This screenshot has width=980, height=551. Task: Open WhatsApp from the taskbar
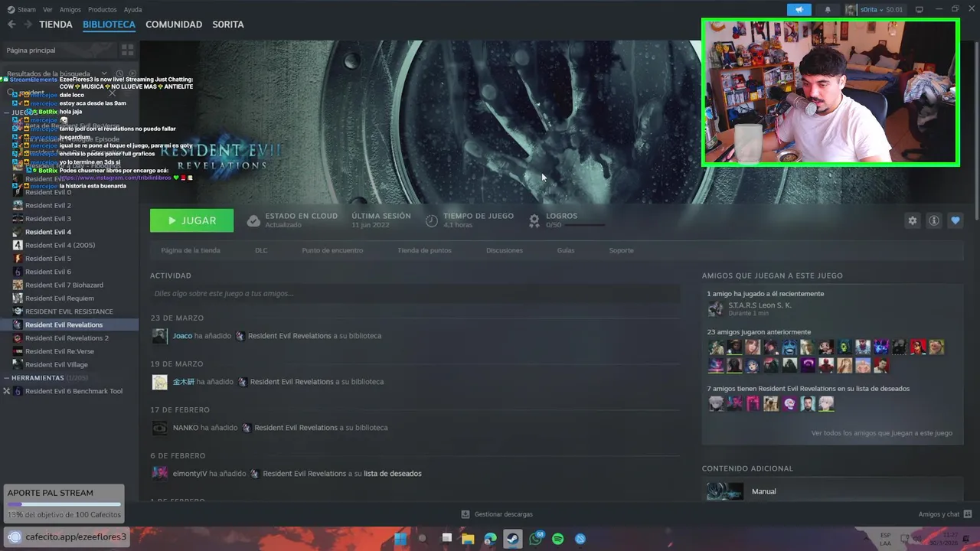point(535,539)
